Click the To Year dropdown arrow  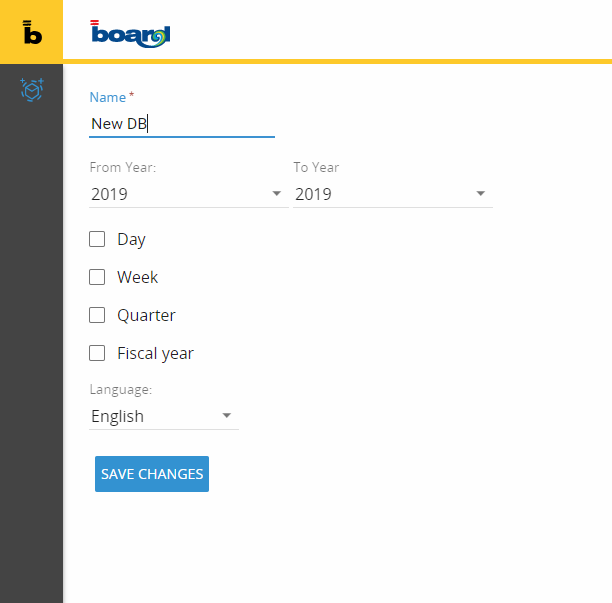pyautogui.click(x=481, y=194)
